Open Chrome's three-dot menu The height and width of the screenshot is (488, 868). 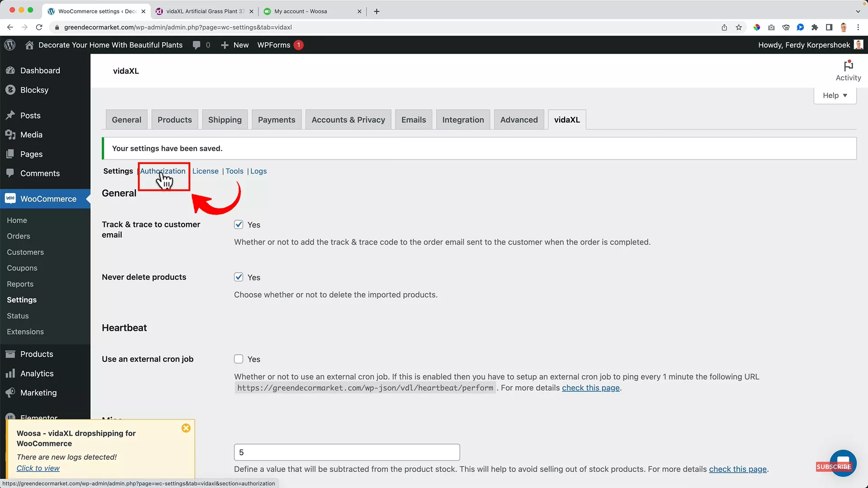pyautogui.click(x=859, y=27)
